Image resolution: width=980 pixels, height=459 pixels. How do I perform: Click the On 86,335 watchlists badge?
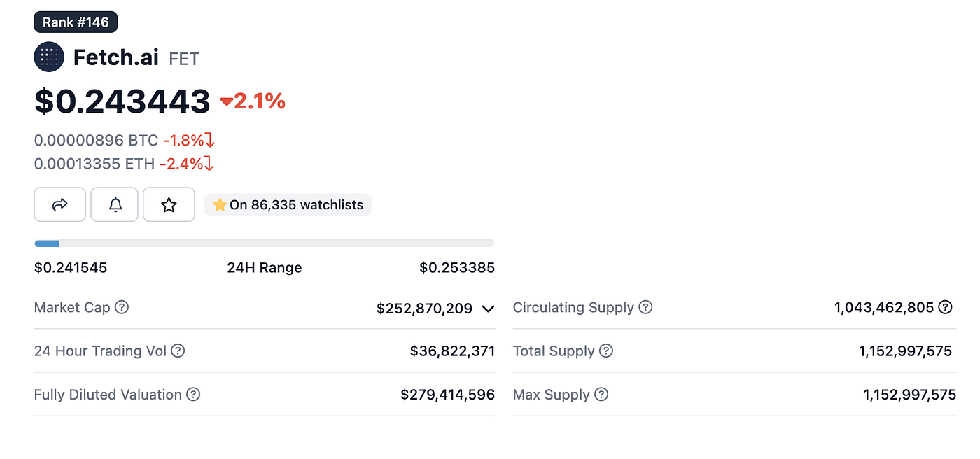tap(288, 205)
